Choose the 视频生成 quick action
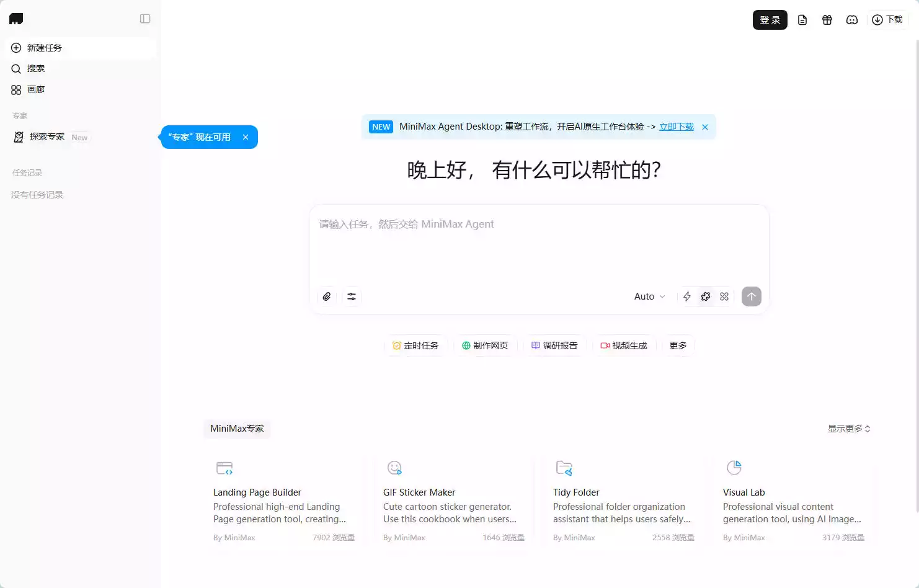Viewport: 919px width, 588px height. [x=624, y=345]
